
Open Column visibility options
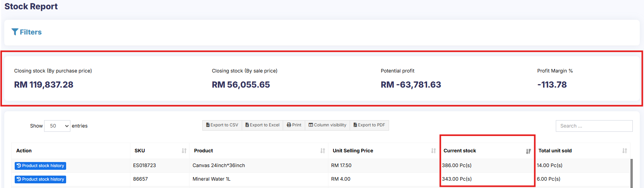click(x=327, y=125)
